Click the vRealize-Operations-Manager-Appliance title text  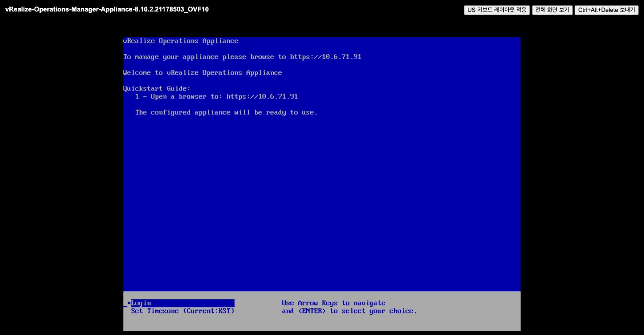click(x=107, y=9)
